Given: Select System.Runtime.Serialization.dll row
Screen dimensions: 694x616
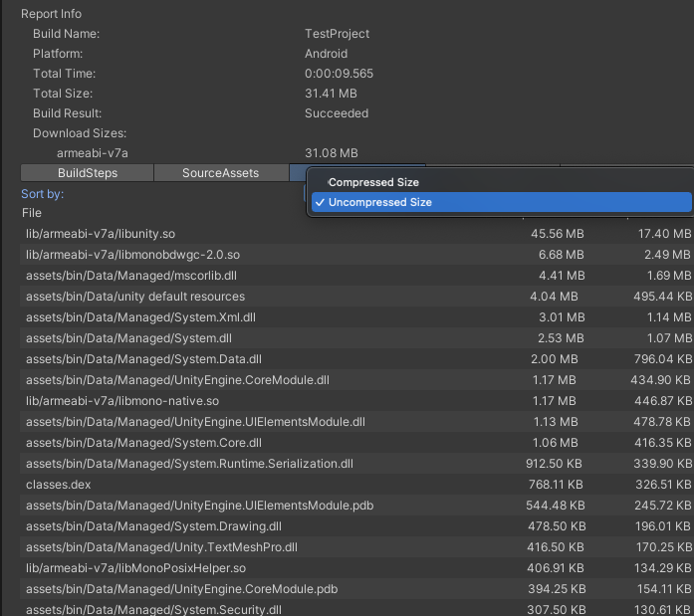Looking at the screenshot, I should click(x=356, y=464).
